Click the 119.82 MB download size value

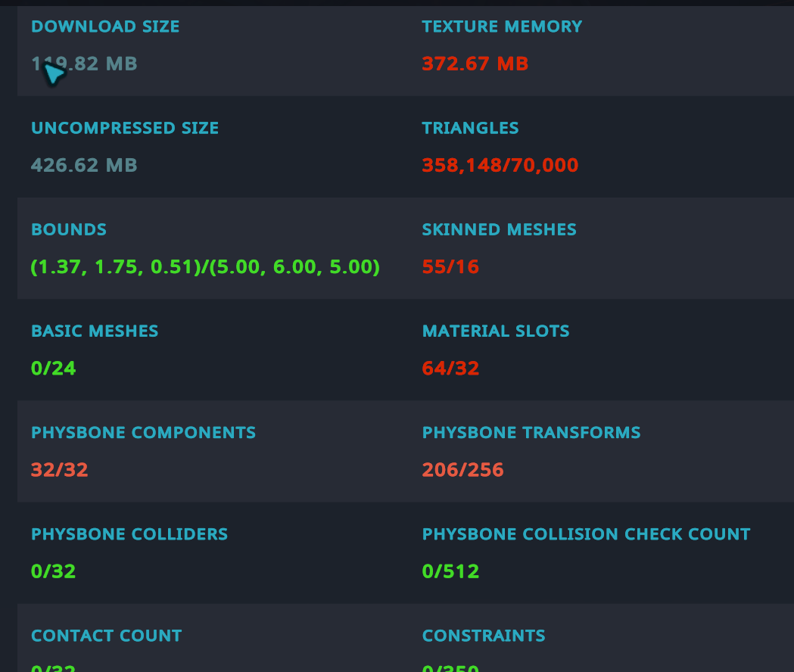(84, 64)
